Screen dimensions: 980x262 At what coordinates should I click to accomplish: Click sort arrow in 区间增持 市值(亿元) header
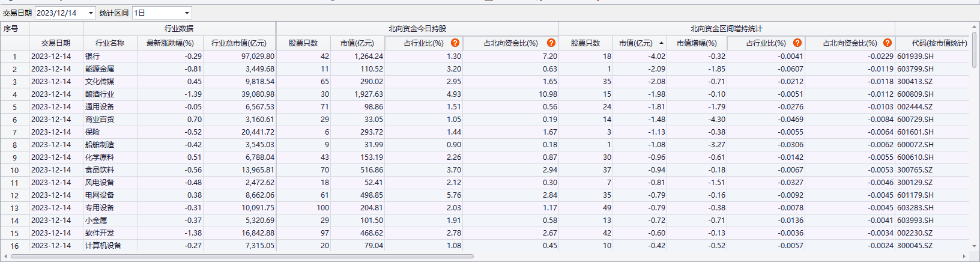click(x=661, y=43)
